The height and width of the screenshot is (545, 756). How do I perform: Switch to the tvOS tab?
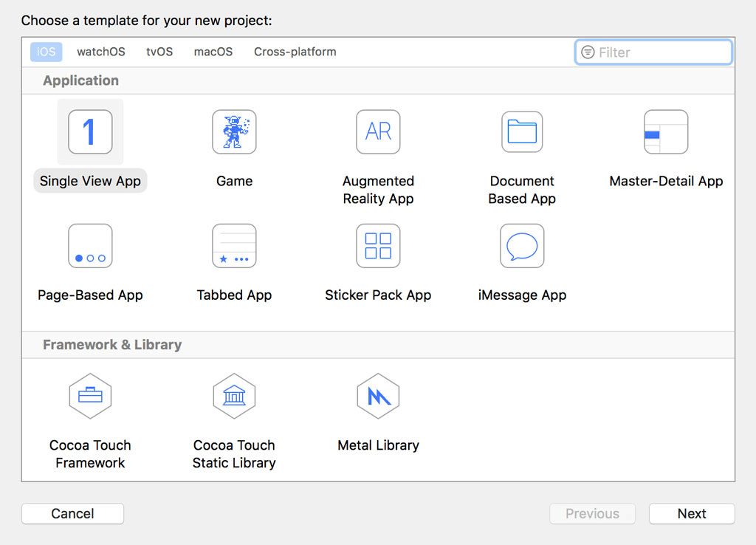(159, 52)
